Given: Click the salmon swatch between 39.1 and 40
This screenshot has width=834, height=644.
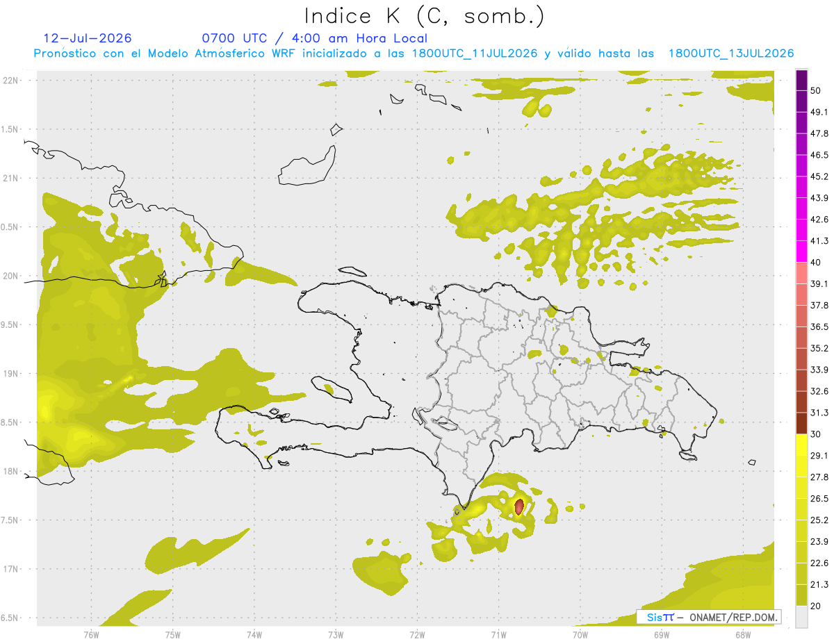Looking at the screenshot, I should point(802,273).
